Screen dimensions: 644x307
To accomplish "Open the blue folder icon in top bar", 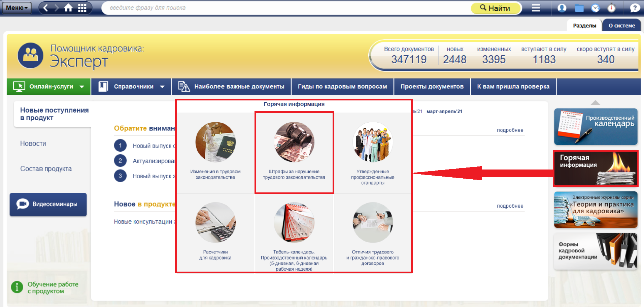I will click(579, 8).
